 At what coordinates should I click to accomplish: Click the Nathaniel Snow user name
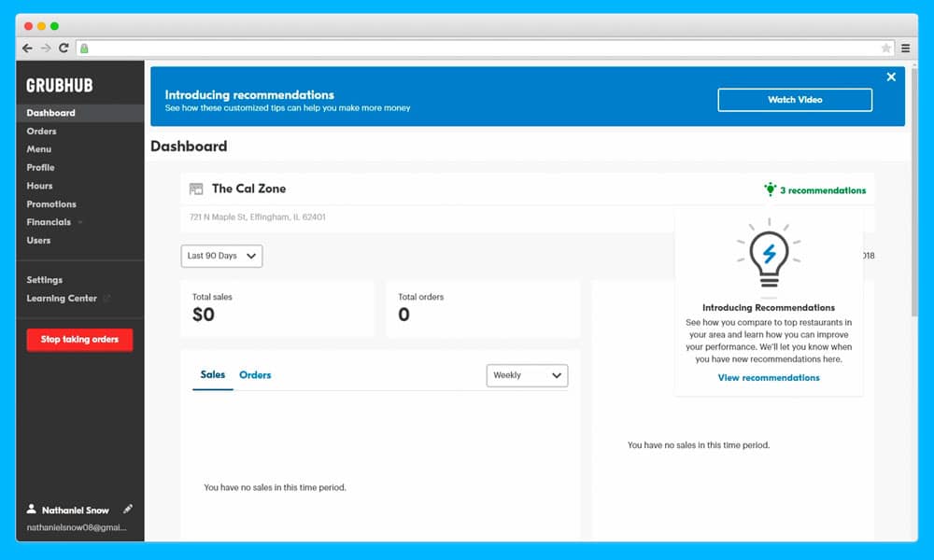coord(75,511)
